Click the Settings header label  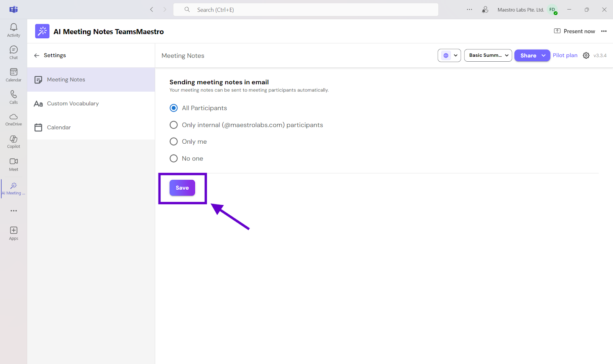(55, 56)
